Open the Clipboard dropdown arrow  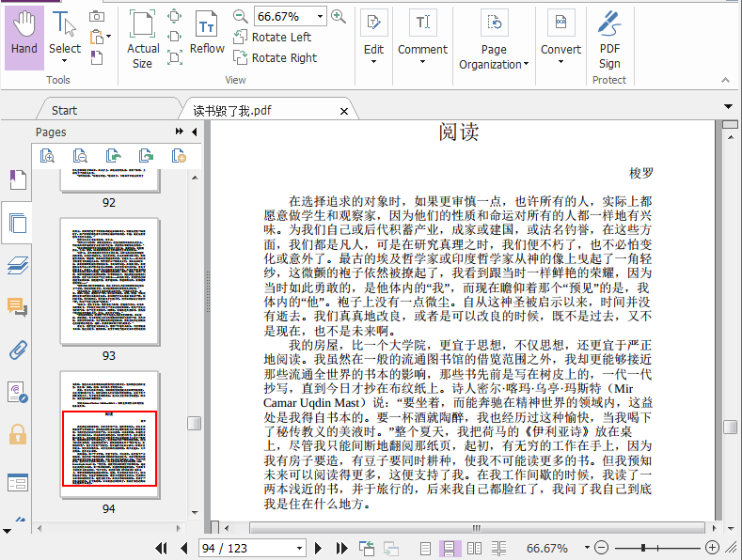(x=109, y=37)
